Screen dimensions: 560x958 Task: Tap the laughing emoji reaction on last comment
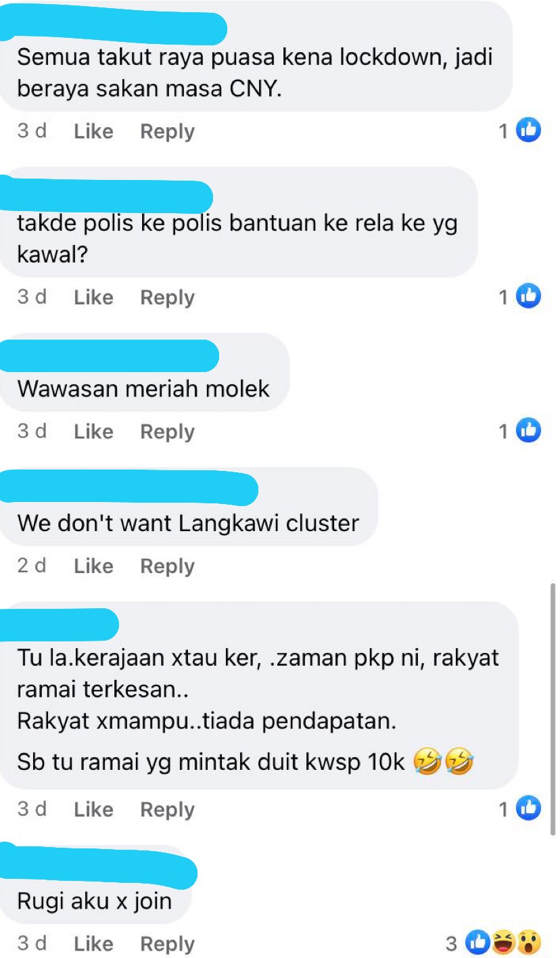pos(503,942)
